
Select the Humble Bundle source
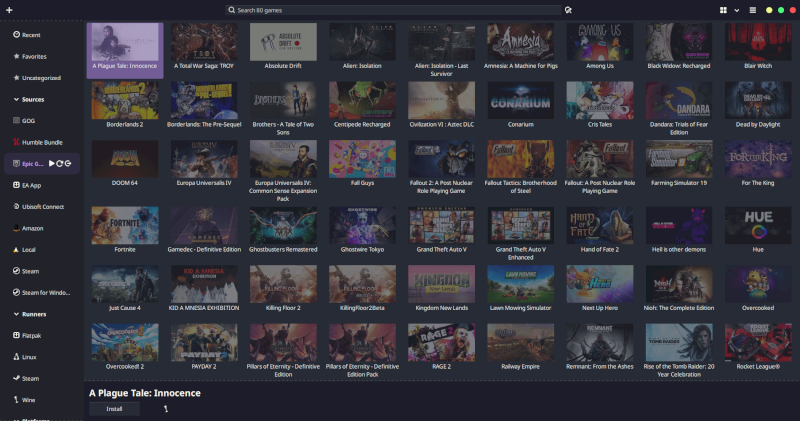[x=42, y=142]
